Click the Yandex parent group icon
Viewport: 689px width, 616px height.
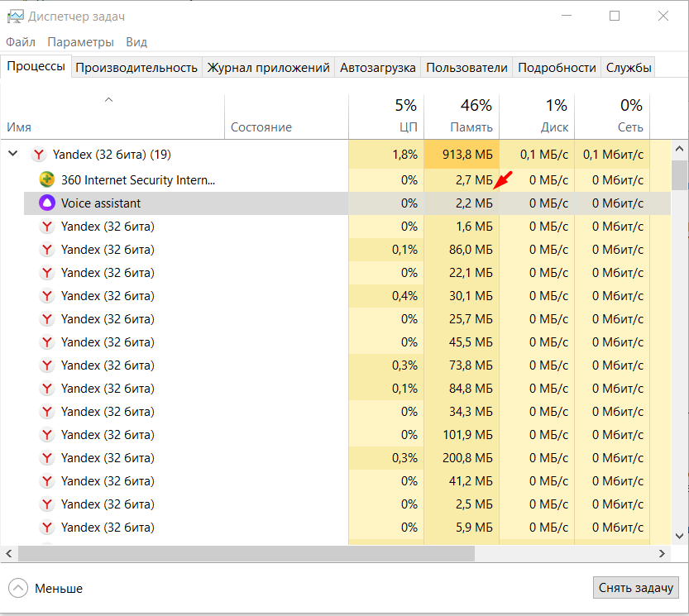point(38,155)
